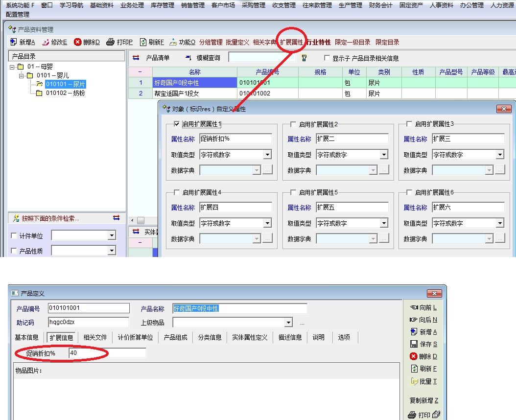Image resolution: width=516 pixels, height=420 pixels.
Task: Click the 复制新增Z button
Action: point(423,400)
